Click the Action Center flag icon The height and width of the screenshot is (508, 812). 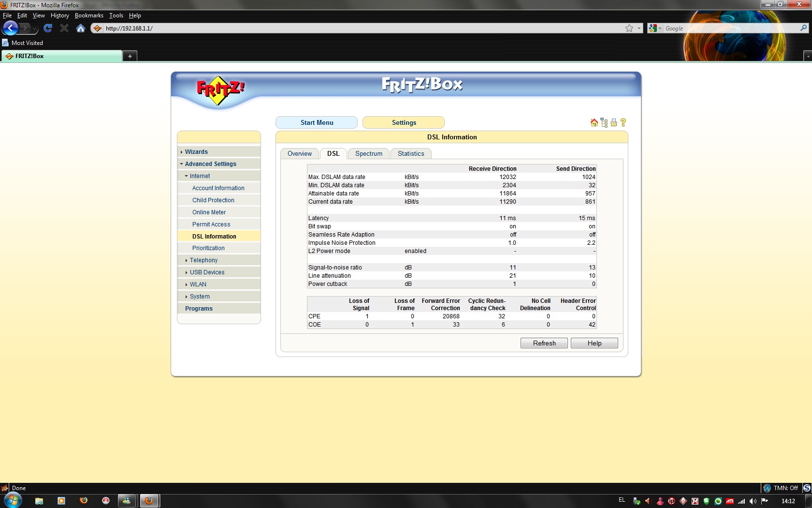click(764, 501)
